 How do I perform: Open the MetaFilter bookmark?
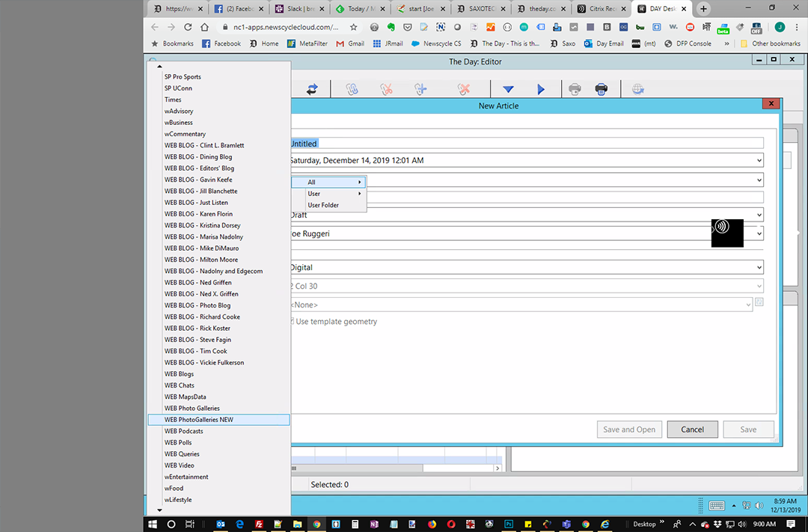[x=307, y=44]
